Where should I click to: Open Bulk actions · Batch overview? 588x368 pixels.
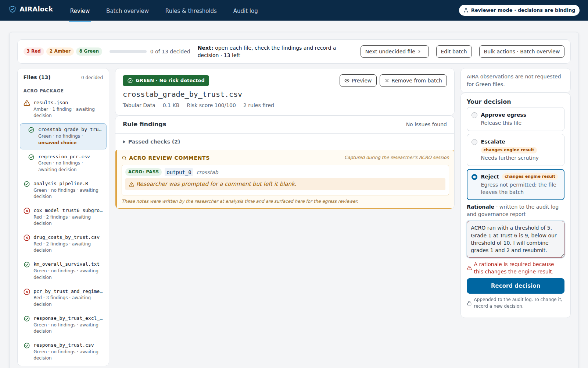[x=521, y=52]
